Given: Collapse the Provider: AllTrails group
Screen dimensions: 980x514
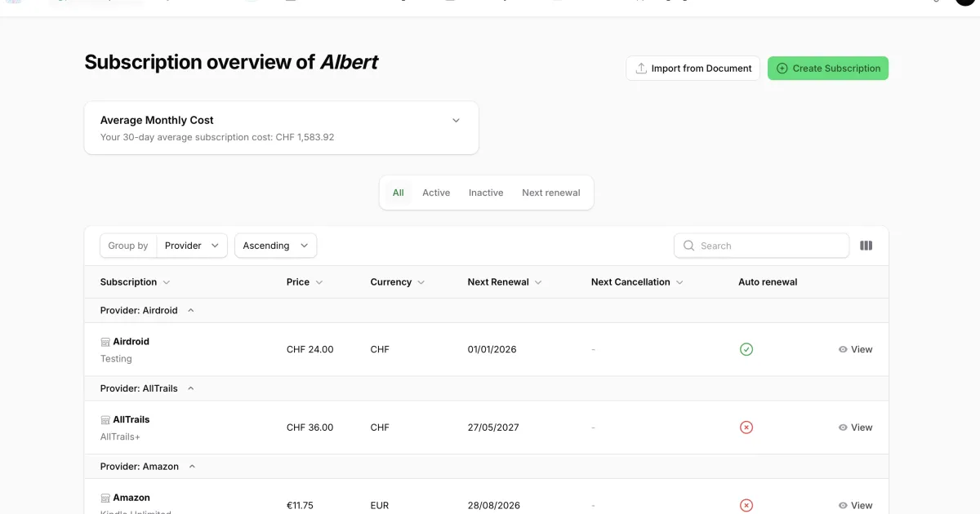Looking at the screenshot, I should 191,389.
